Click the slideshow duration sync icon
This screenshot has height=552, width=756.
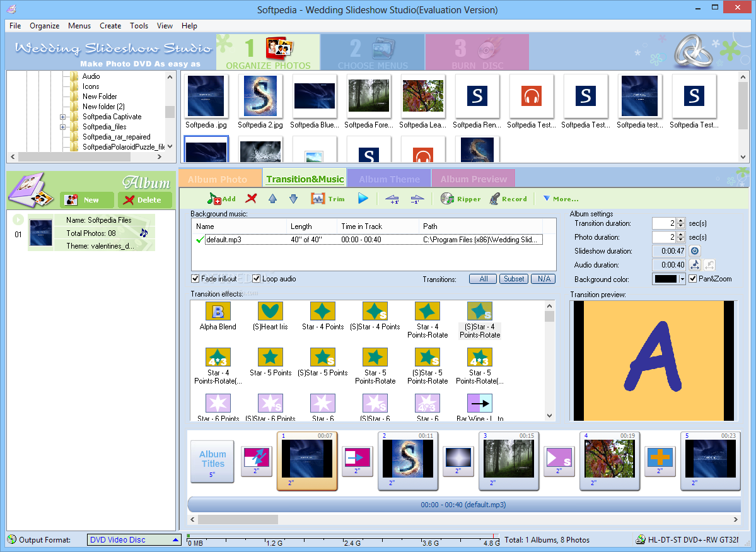(695, 251)
